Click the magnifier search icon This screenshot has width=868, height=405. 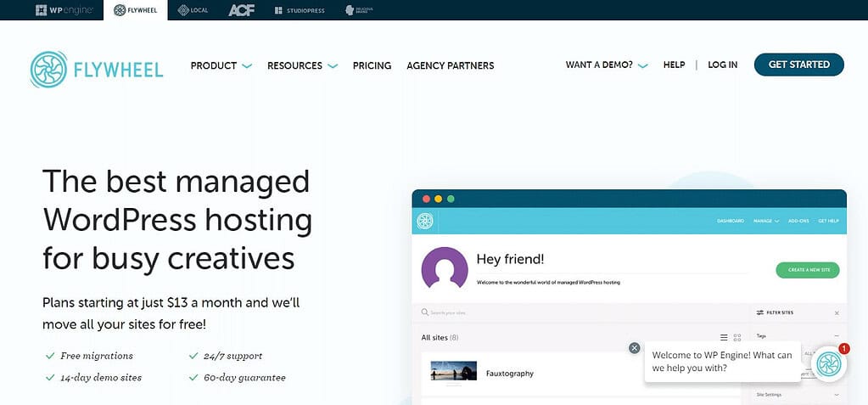(x=424, y=312)
